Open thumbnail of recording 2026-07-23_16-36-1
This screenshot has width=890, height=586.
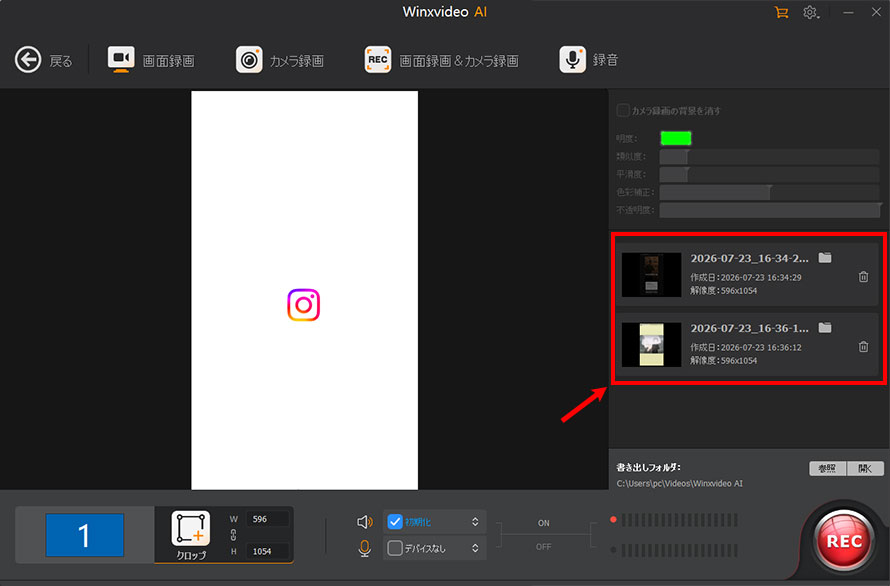pyautogui.click(x=651, y=345)
